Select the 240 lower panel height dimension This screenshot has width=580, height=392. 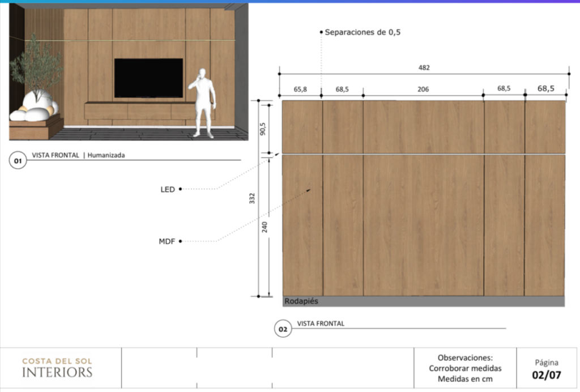(265, 227)
